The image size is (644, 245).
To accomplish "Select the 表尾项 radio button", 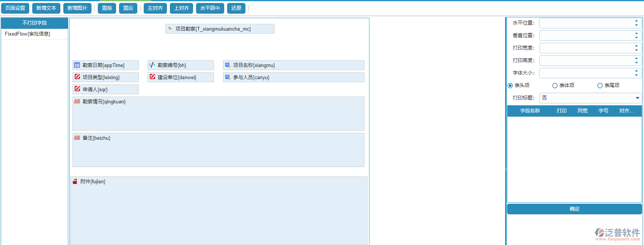I will tap(600, 86).
